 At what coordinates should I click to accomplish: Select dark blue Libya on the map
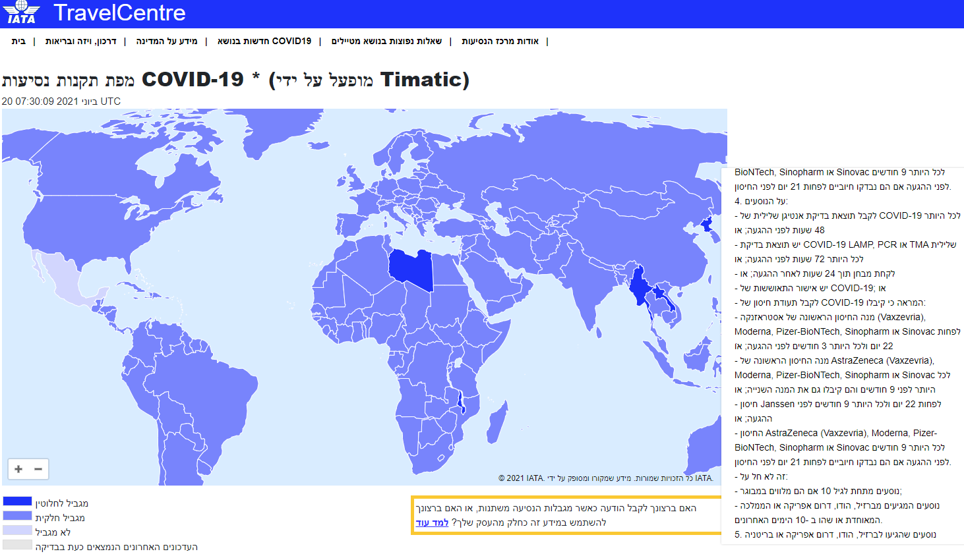pyautogui.click(x=410, y=269)
